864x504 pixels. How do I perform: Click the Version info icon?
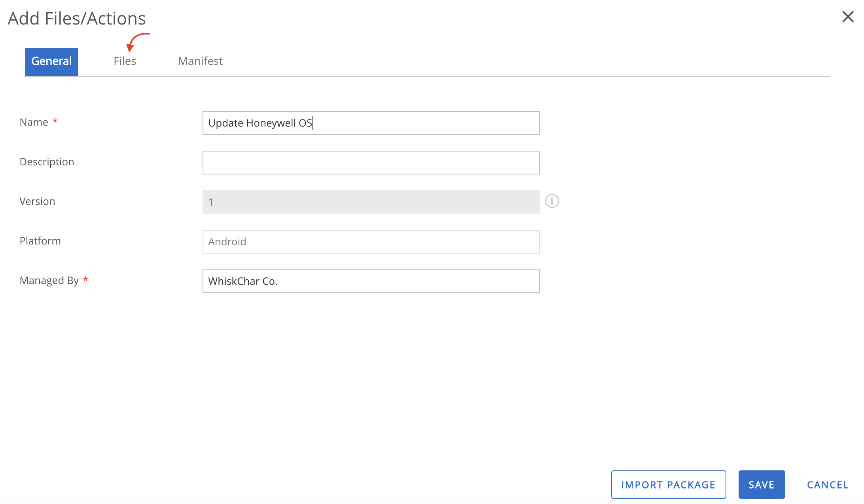click(x=552, y=201)
